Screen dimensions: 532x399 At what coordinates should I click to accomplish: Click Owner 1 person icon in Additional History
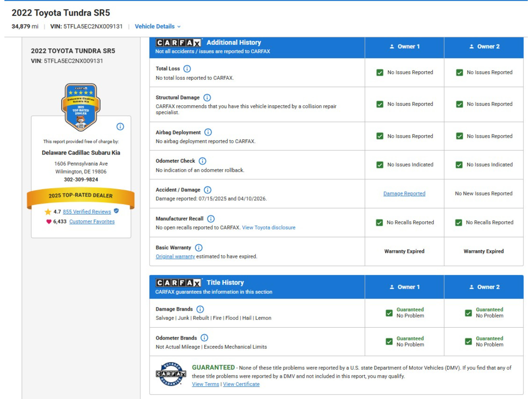click(x=392, y=46)
